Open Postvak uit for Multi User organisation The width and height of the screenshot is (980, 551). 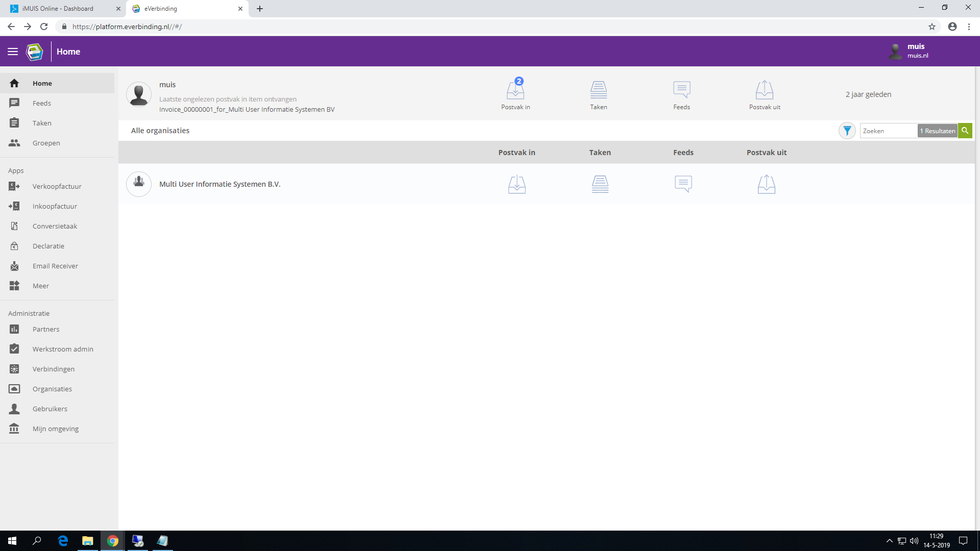[766, 184]
